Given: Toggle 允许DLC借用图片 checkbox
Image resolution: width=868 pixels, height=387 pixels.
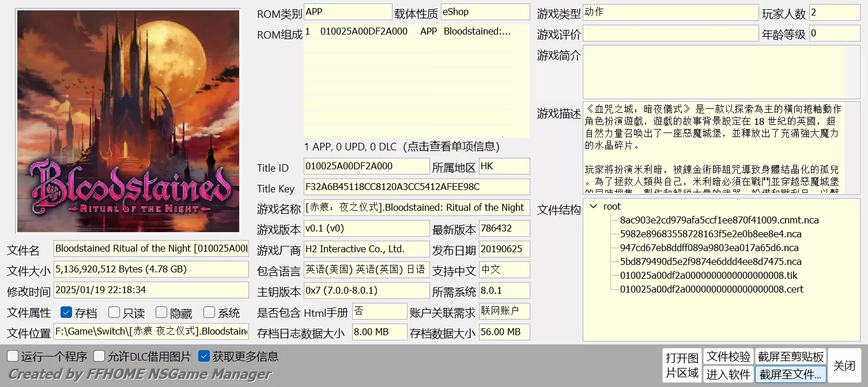Looking at the screenshot, I should click(99, 356).
